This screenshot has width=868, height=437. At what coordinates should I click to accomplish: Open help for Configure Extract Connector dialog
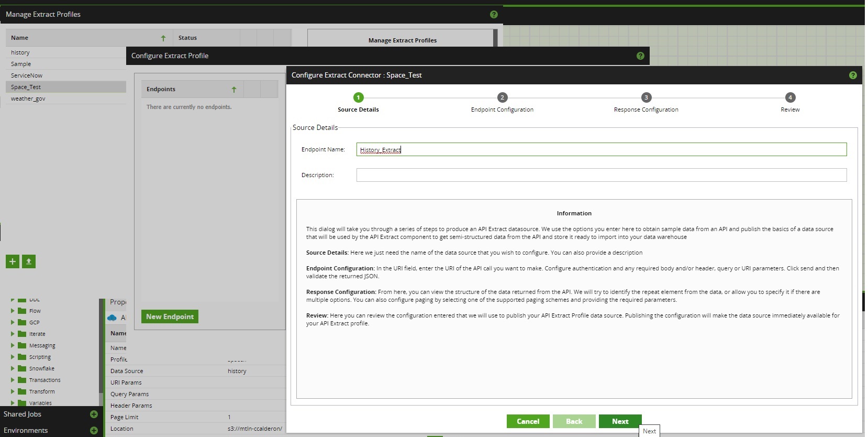853,75
